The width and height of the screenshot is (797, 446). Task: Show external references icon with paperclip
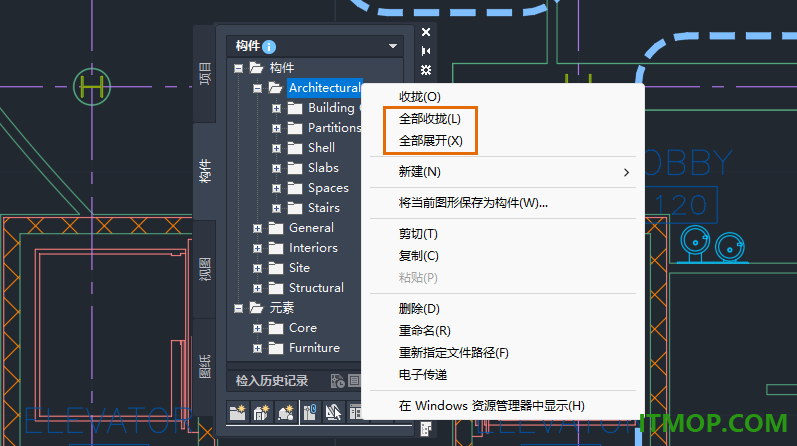(310, 412)
